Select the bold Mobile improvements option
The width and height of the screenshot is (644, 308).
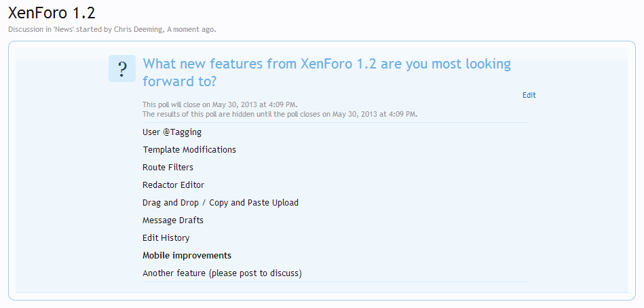pyautogui.click(x=187, y=256)
